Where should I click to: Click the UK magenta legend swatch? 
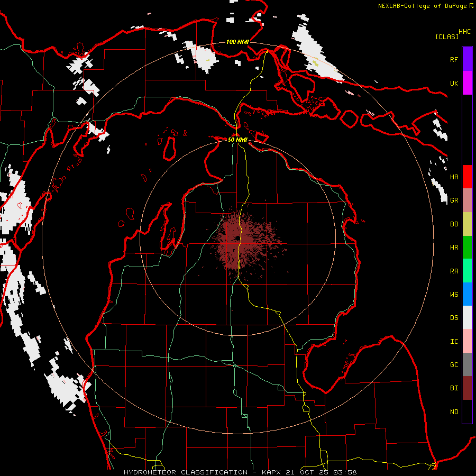[467, 83]
